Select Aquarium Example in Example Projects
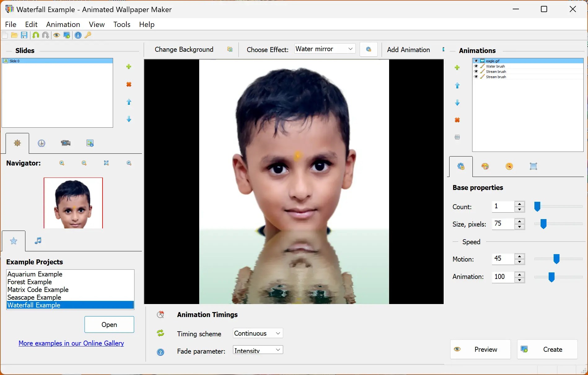Screen dimensions: 588x375 pyautogui.click(x=70, y=274)
